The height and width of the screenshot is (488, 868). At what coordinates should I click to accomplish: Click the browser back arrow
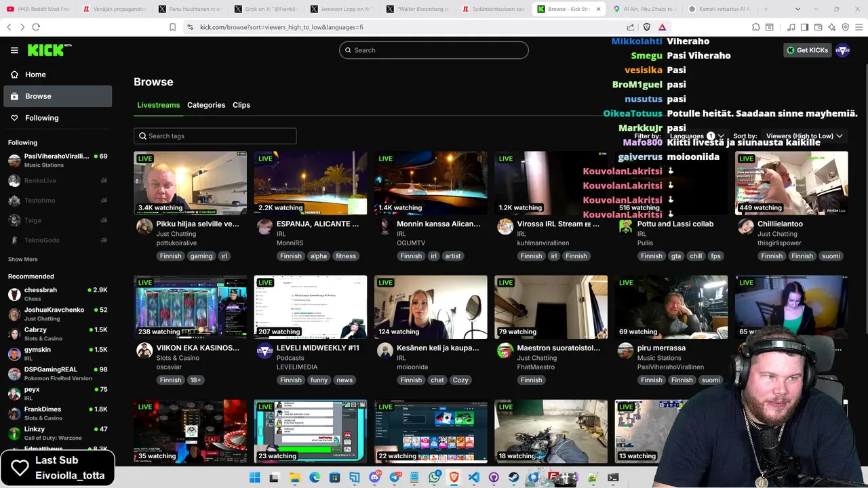(x=9, y=27)
